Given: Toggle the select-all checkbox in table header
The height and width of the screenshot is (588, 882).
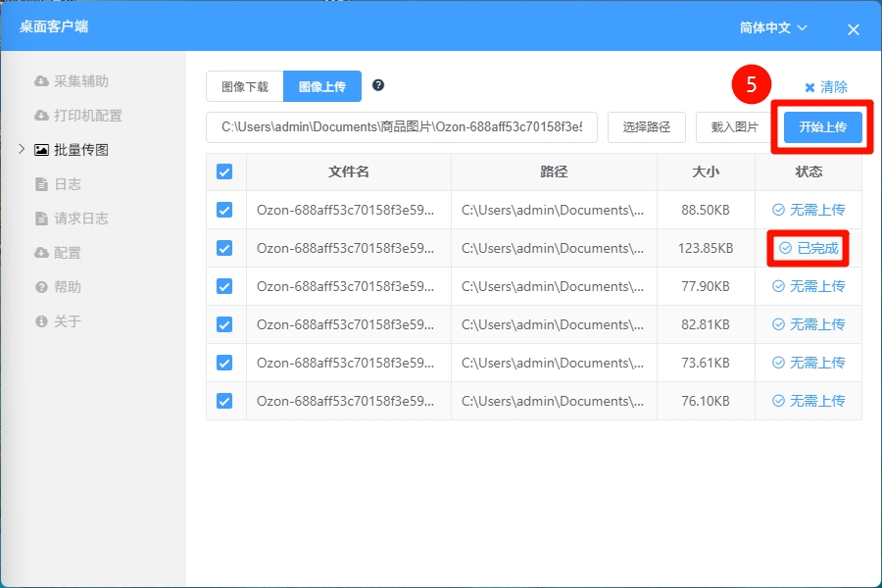Looking at the screenshot, I should [x=224, y=171].
